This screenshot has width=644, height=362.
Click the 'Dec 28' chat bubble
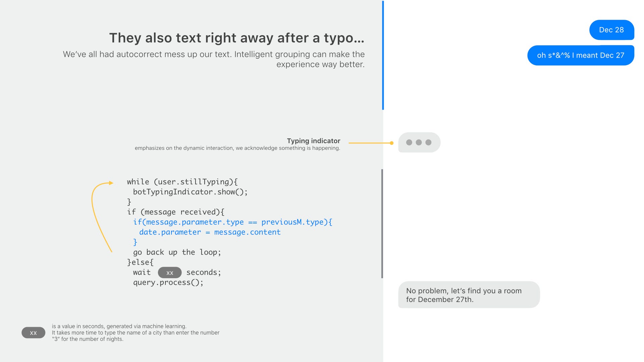pos(611,30)
